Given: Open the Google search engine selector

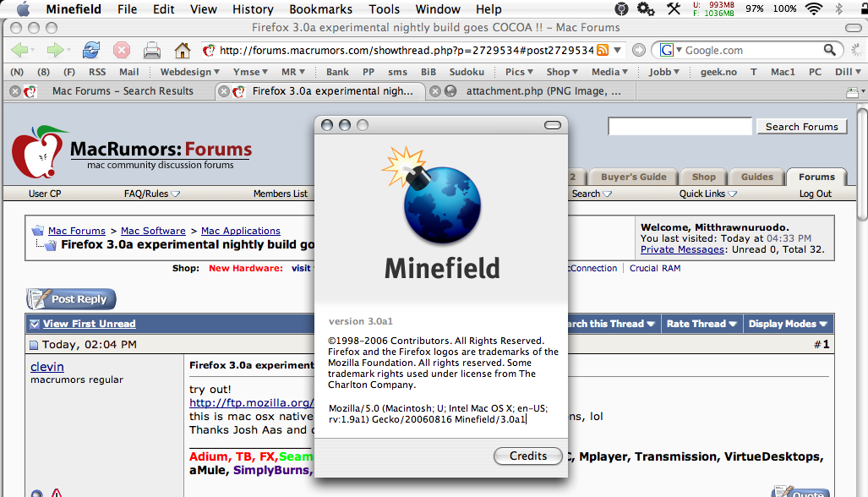Looking at the screenshot, I should coord(670,51).
